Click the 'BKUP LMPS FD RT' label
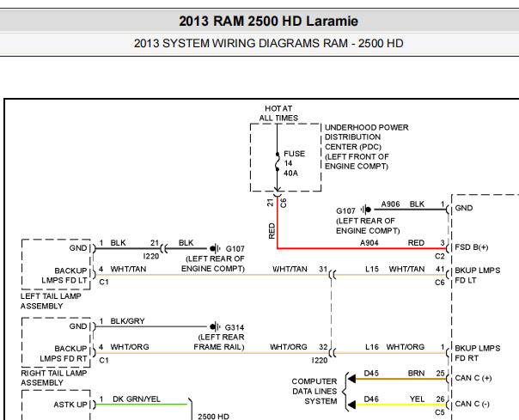Viewport: 519px width, 420px height. (x=477, y=353)
